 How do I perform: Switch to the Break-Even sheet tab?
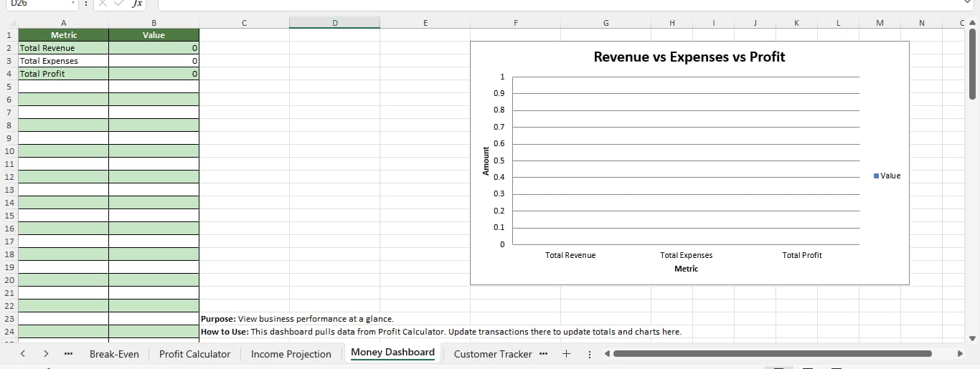[x=114, y=354]
